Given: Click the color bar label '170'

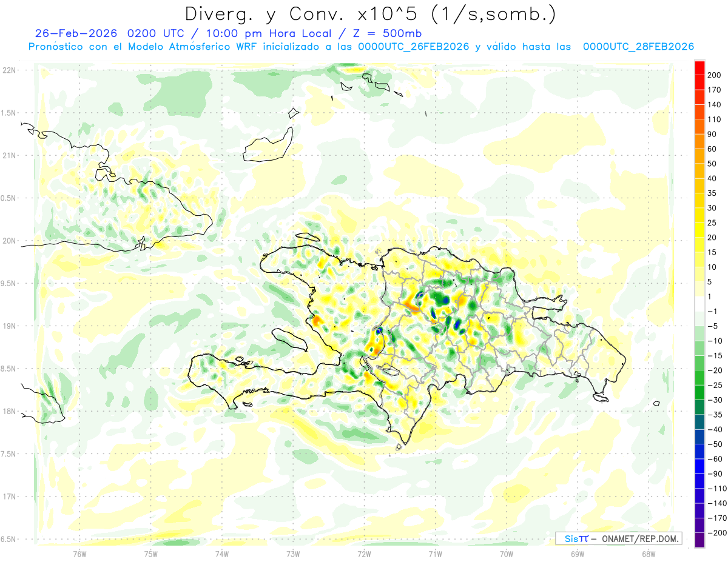Looking at the screenshot, I should coord(715,90).
